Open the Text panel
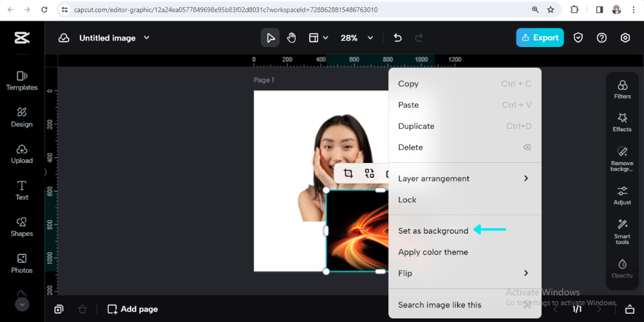This screenshot has height=322, width=644. click(22, 191)
